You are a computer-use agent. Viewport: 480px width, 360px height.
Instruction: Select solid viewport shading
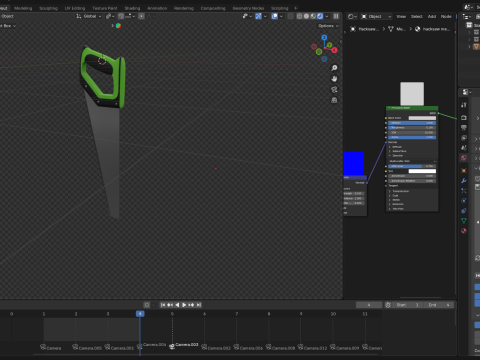point(306,16)
